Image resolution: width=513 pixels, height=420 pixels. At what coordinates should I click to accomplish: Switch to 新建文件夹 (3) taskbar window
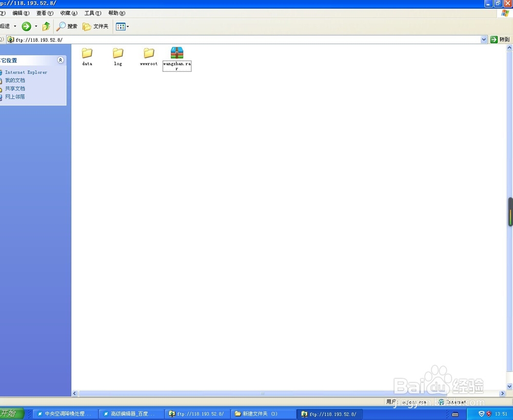coord(263,414)
